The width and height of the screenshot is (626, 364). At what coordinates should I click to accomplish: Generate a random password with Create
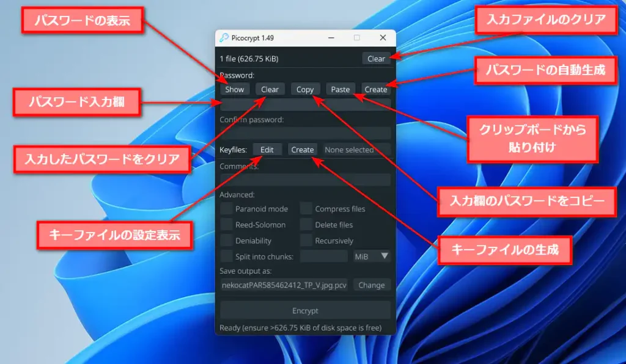coord(375,89)
